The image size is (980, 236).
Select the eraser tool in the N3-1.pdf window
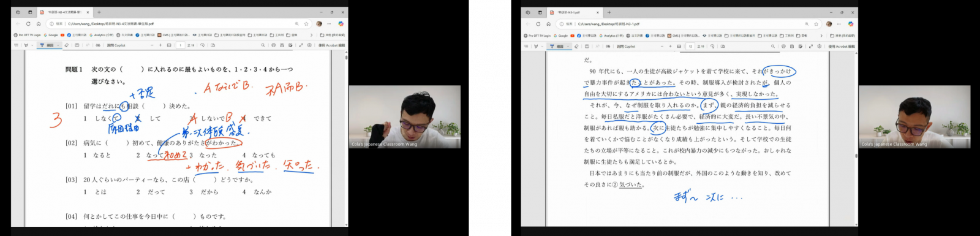tap(576, 46)
